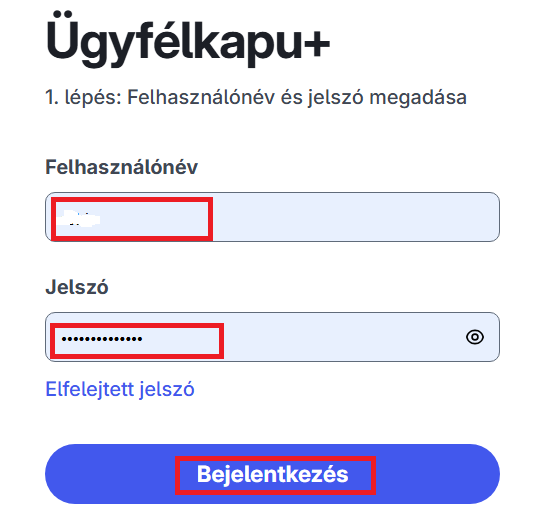Focus the Felhasználónév input field

tap(272, 217)
